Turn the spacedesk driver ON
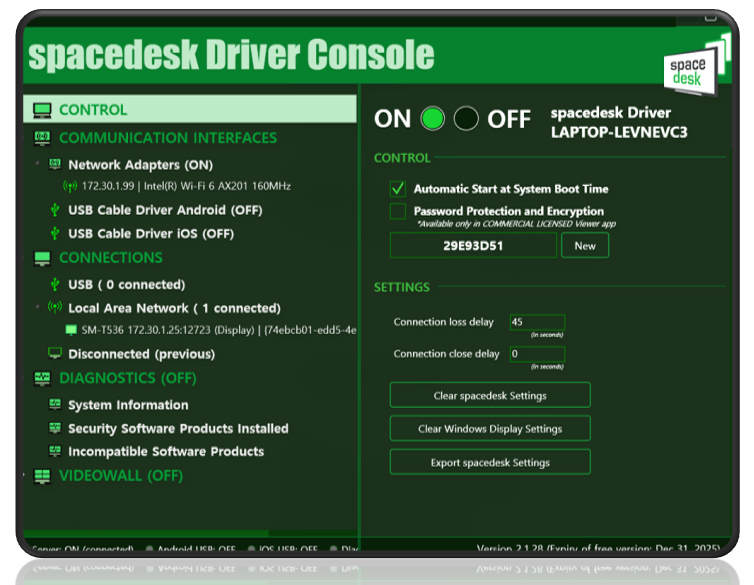This screenshot has height=585, width=754. 432,119
